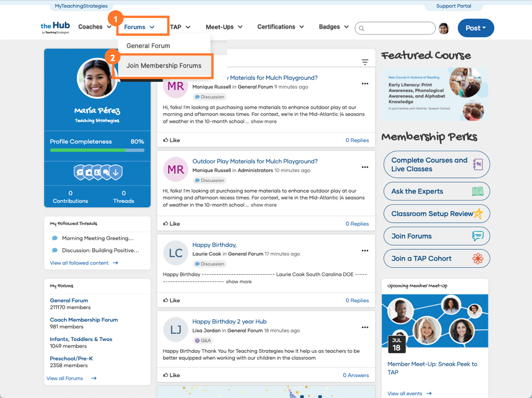The image size is (532, 398).
Task: Like the Happy Birthday 2 year Hub post
Action: tap(171, 375)
